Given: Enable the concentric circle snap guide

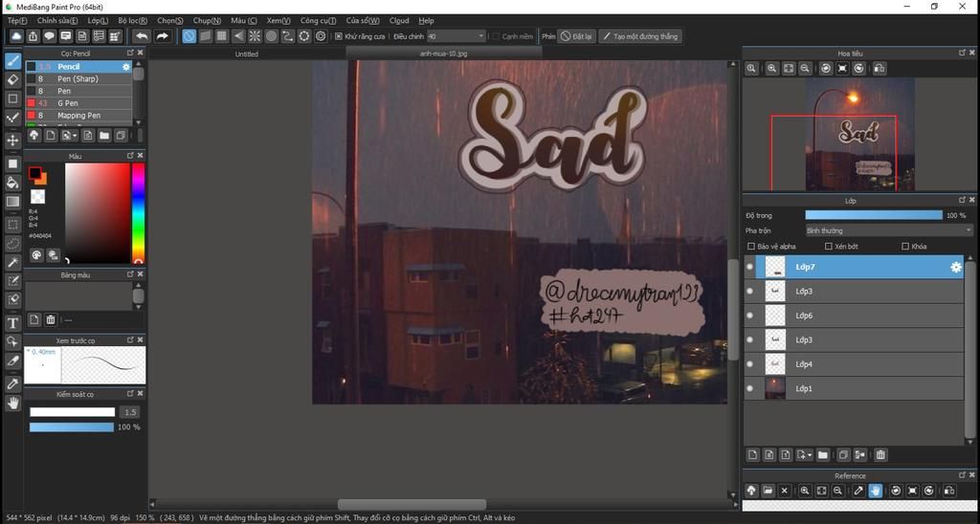Looking at the screenshot, I should [271, 36].
